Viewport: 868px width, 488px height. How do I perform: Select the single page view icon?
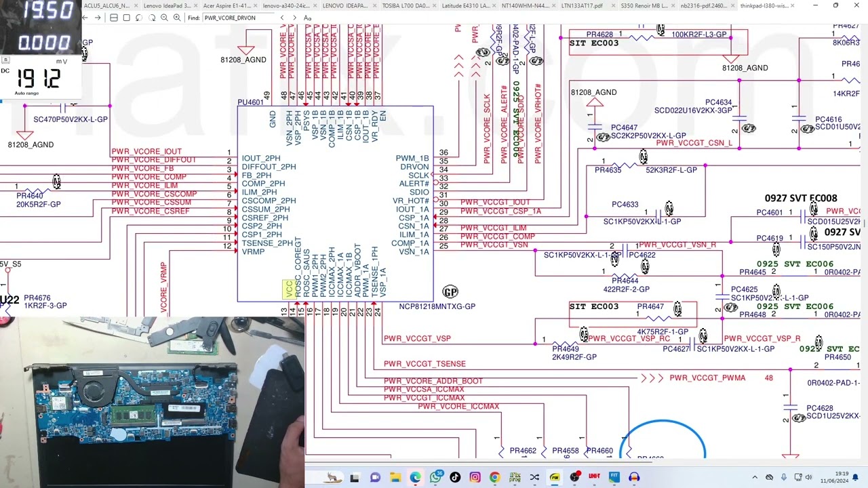pos(126,18)
